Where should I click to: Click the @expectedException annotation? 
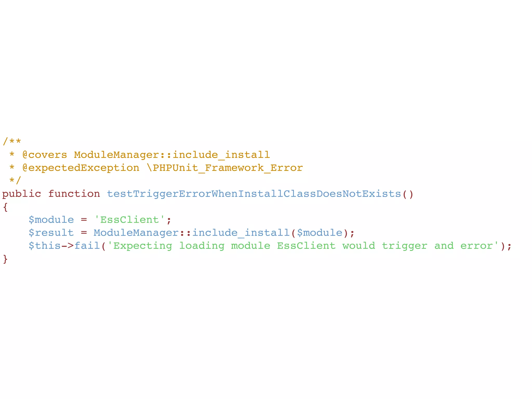tap(81, 168)
